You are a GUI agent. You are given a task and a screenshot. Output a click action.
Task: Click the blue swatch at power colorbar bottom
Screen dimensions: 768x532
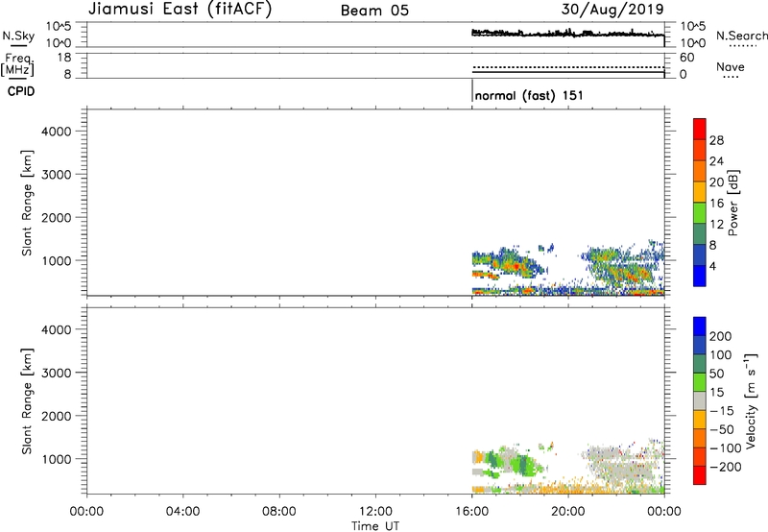700,276
